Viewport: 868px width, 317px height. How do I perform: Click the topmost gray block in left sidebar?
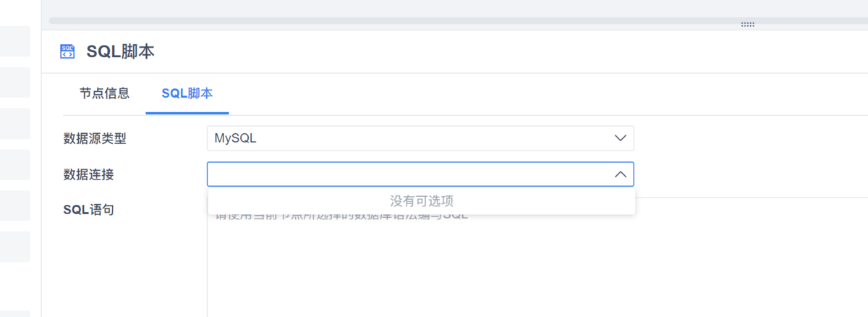[x=14, y=41]
